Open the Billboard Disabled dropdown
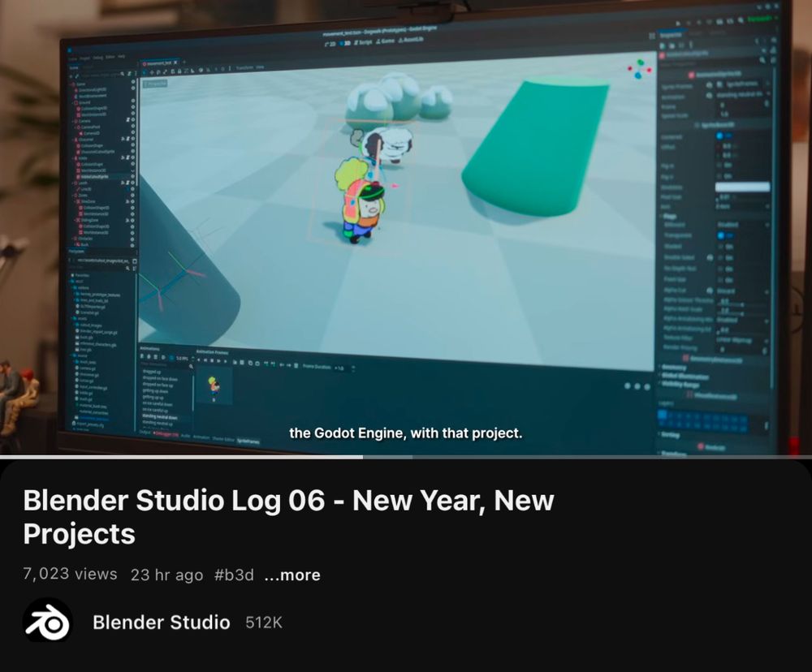 (x=742, y=225)
